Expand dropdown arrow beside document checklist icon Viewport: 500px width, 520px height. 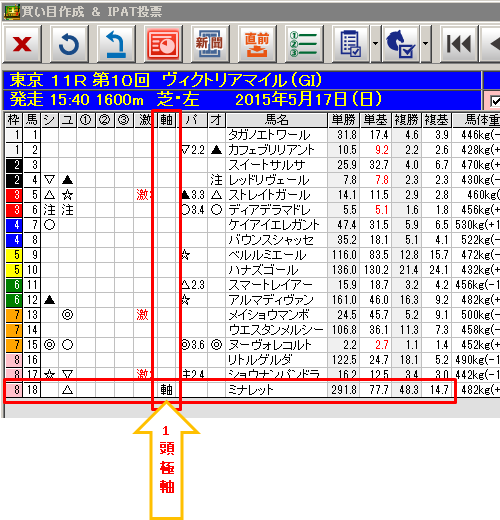click(375, 44)
